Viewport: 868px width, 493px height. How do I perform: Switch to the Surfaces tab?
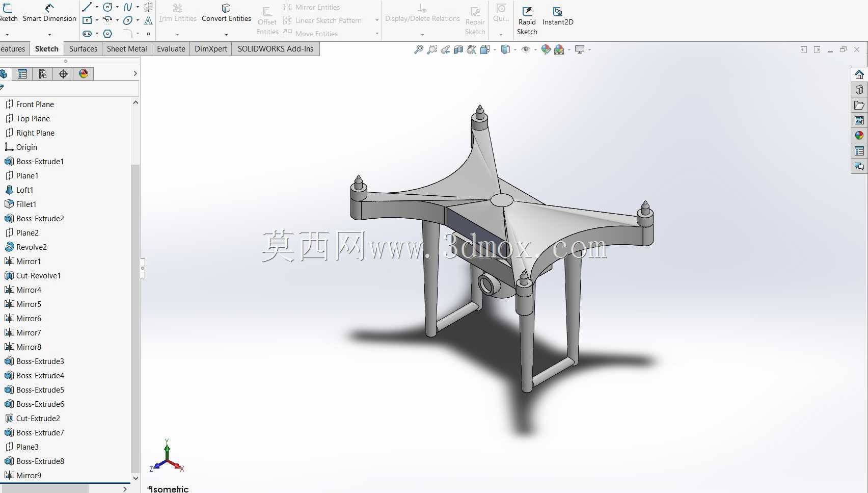[x=83, y=49]
